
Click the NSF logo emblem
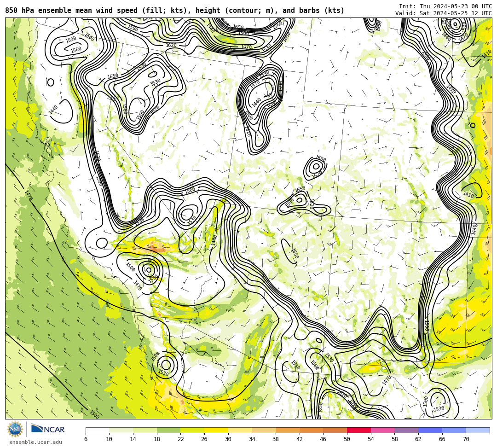coord(15,429)
